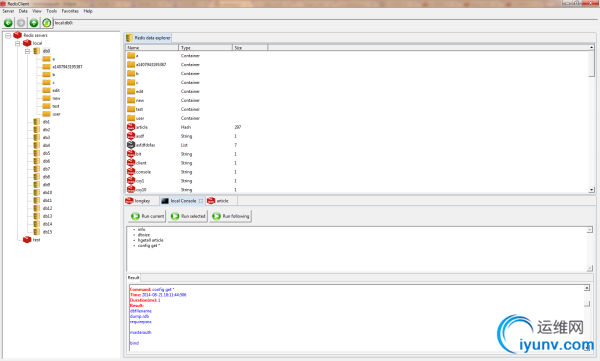Open the Tools menu
The image size is (600, 361).
52,11
